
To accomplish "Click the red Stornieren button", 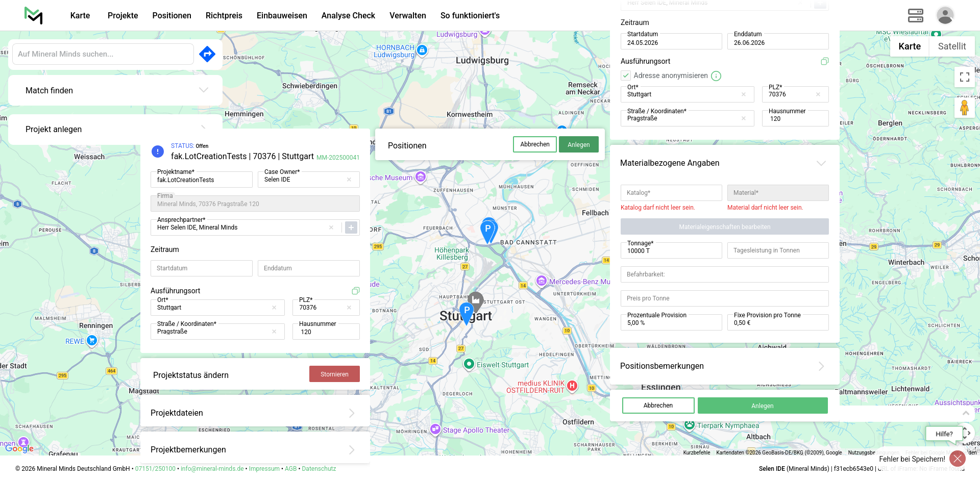I will tap(334, 374).
